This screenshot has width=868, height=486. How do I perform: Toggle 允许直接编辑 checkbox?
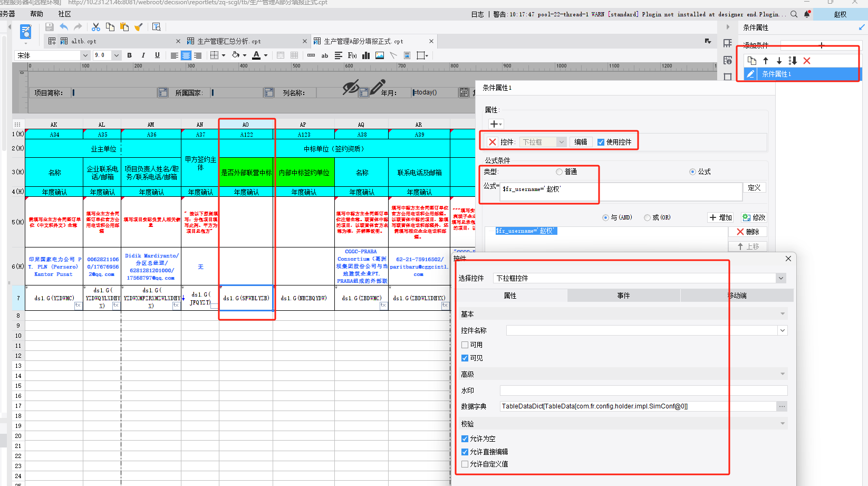click(465, 452)
